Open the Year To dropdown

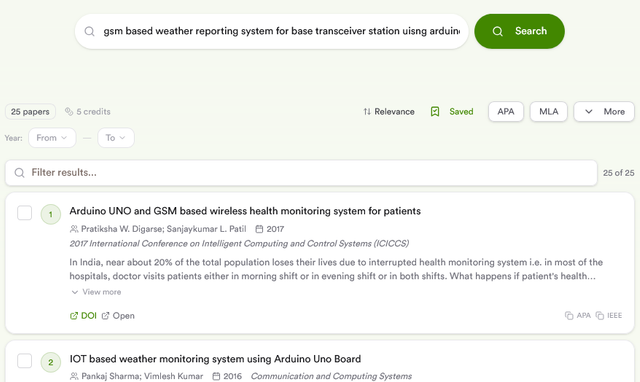tap(116, 138)
